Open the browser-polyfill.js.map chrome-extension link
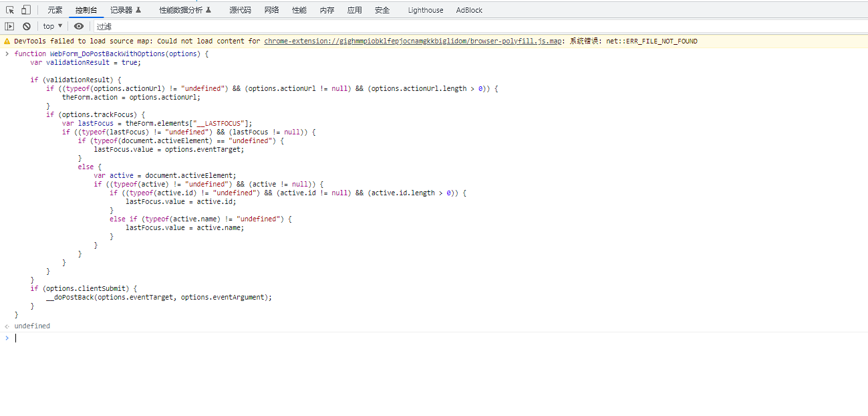 tap(412, 41)
